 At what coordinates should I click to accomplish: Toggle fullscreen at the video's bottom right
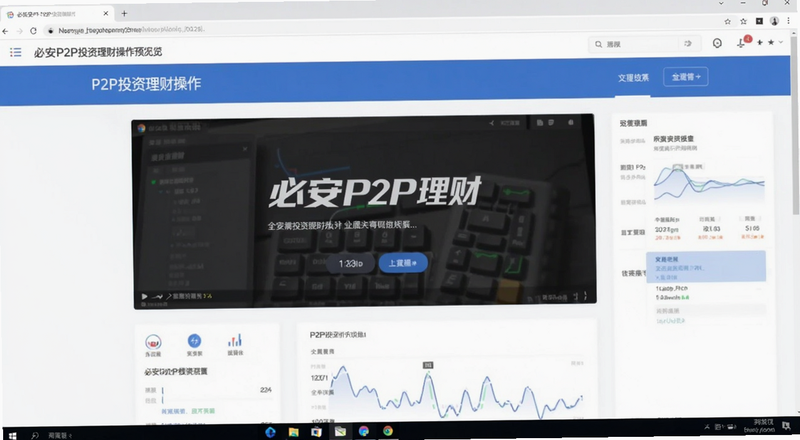(585, 296)
